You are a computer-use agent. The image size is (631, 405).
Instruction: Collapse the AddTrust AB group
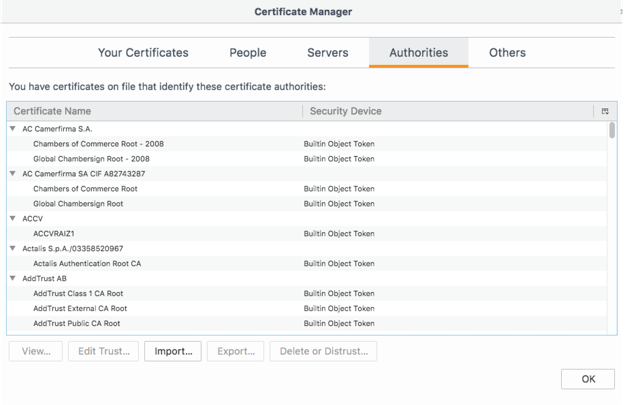click(13, 279)
